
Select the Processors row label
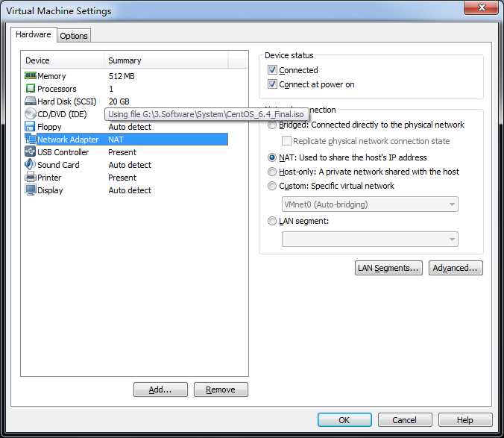click(57, 89)
